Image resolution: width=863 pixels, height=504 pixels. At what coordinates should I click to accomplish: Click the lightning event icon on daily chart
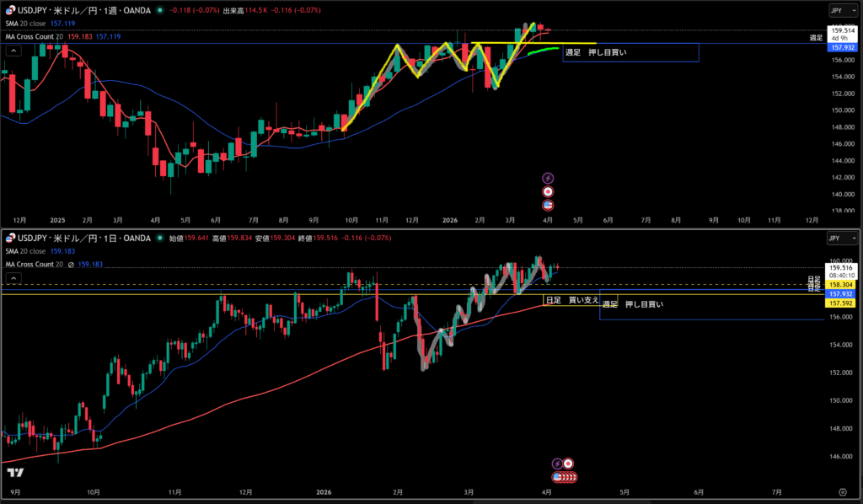(x=556, y=464)
